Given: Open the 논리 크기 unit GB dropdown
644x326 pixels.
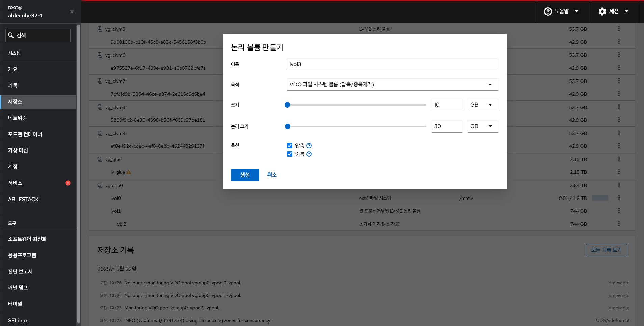Looking at the screenshot, I should pyautogui.click(x=483, y=126).
